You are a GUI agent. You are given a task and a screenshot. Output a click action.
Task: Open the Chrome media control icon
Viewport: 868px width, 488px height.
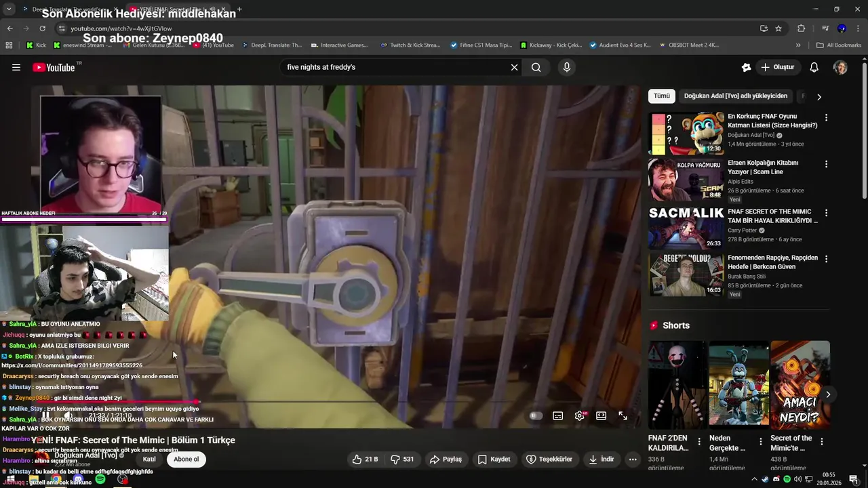click(825, 28)
